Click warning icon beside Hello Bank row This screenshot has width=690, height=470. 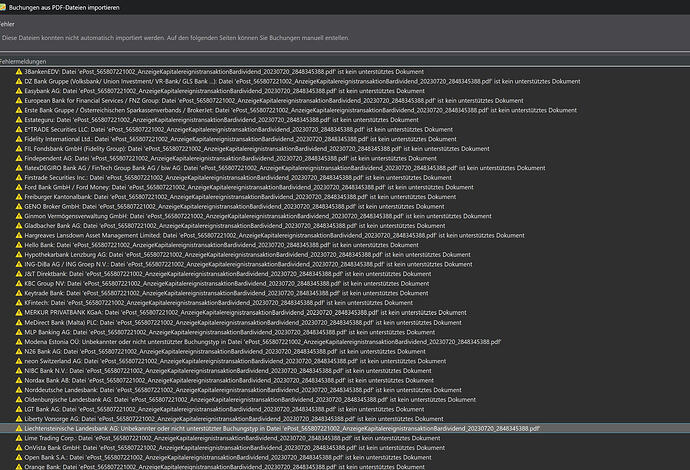[18, 245]
